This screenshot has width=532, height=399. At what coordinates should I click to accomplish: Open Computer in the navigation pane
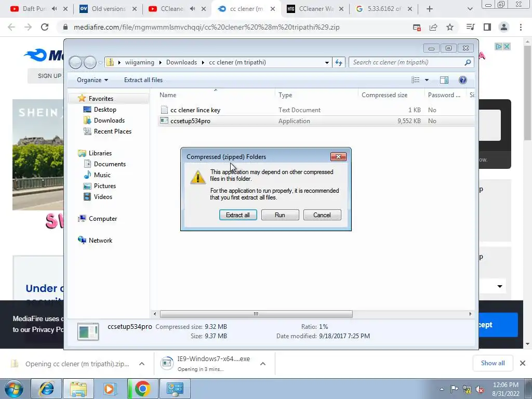tap(103, 219)
